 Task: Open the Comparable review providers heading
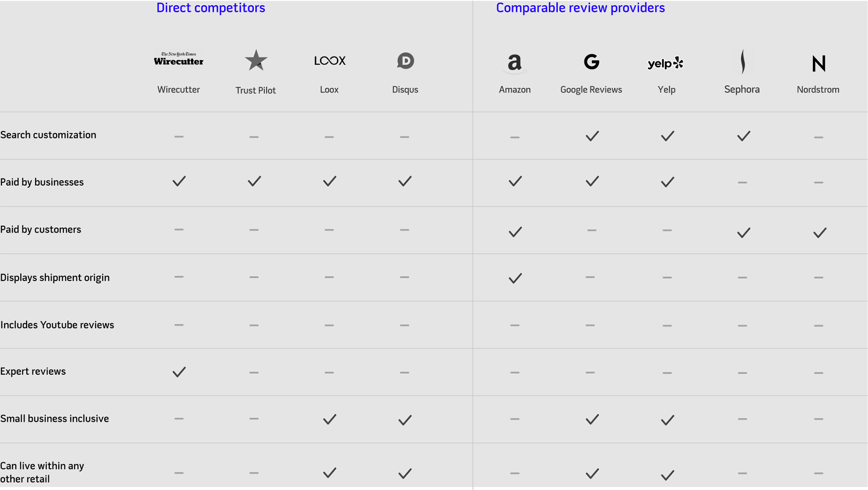[x=580, y=8]
